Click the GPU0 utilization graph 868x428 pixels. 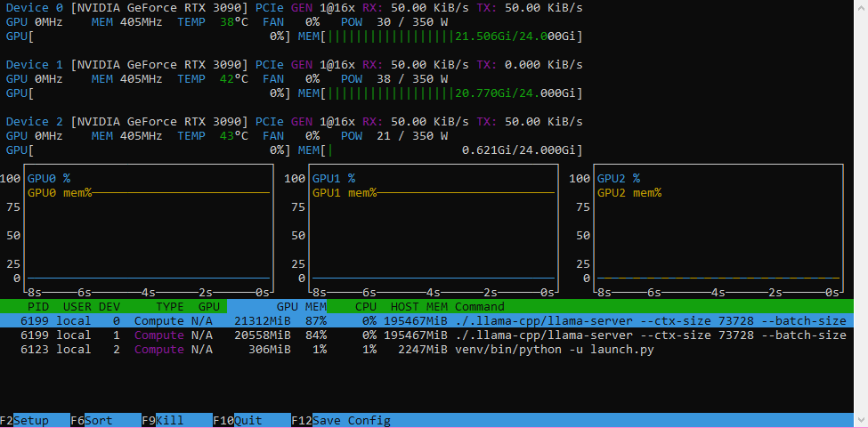[149, 228]
